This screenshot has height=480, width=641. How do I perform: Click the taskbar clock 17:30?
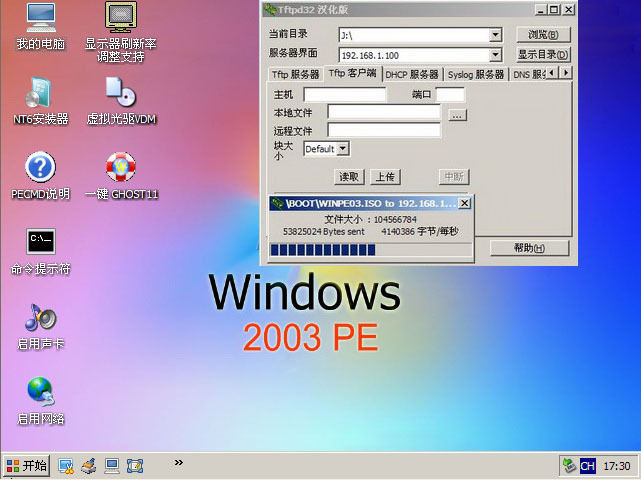(x=616, y=466)
